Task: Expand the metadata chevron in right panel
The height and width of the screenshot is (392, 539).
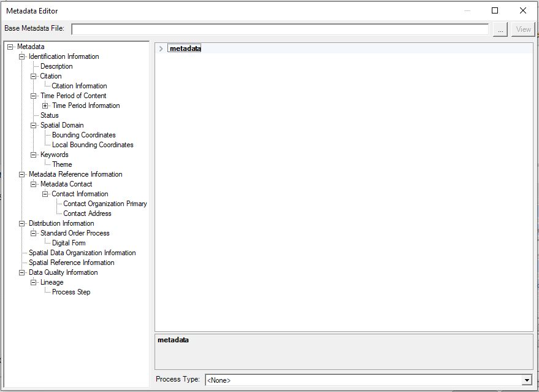Action: [161, 48]
